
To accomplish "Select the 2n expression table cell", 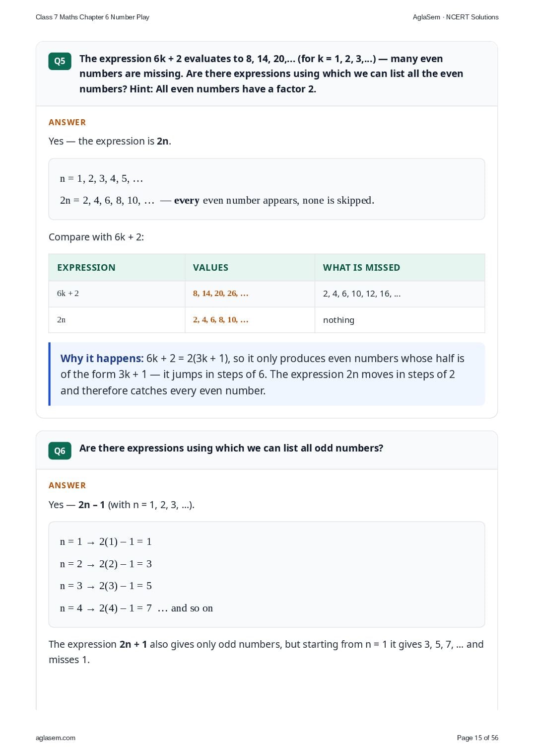I will (117, 320).
